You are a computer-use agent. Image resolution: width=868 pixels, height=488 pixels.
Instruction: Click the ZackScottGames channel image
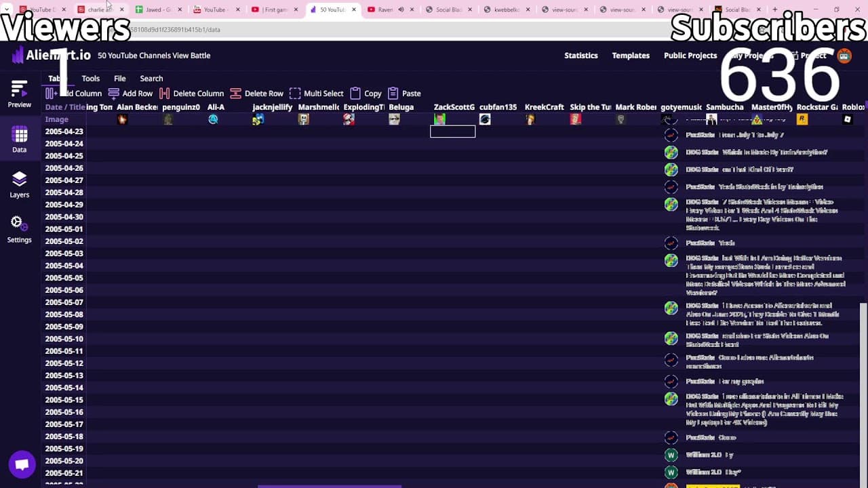[439, 119]
